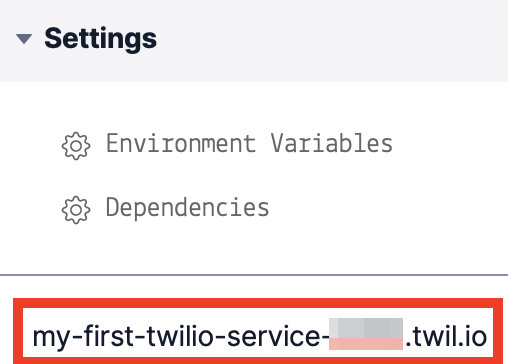This screenshot has height=364, width=508.
Task: Click empty space right of Environment Variables label
Action: [x=450, y=144]
